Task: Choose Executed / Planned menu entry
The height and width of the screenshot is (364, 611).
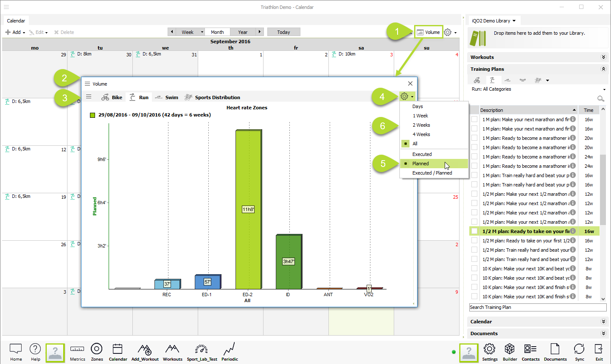Action: pyautogui.click(x=432, y=173)
